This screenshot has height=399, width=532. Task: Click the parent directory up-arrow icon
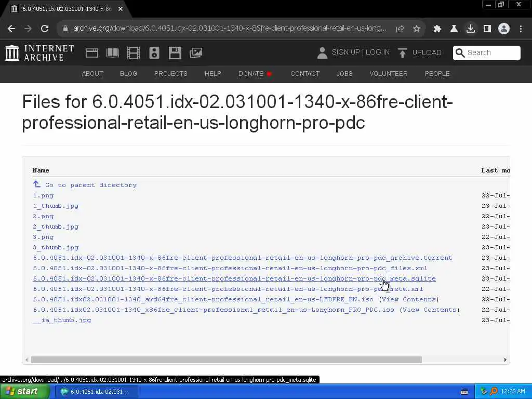click(37, 184)
